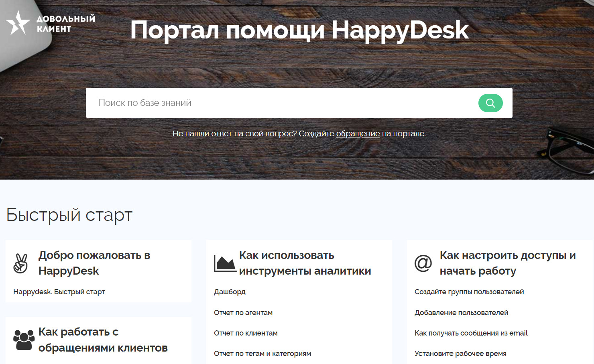
Task: Open Как настроить доступы и начать работу
Action: point(508,263)
